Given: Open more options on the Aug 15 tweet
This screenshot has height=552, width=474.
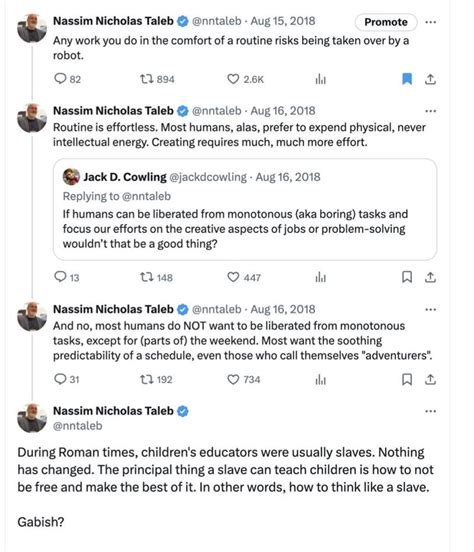Looking at the screenshot, I should pyautogui.click(x=430, y=22).
